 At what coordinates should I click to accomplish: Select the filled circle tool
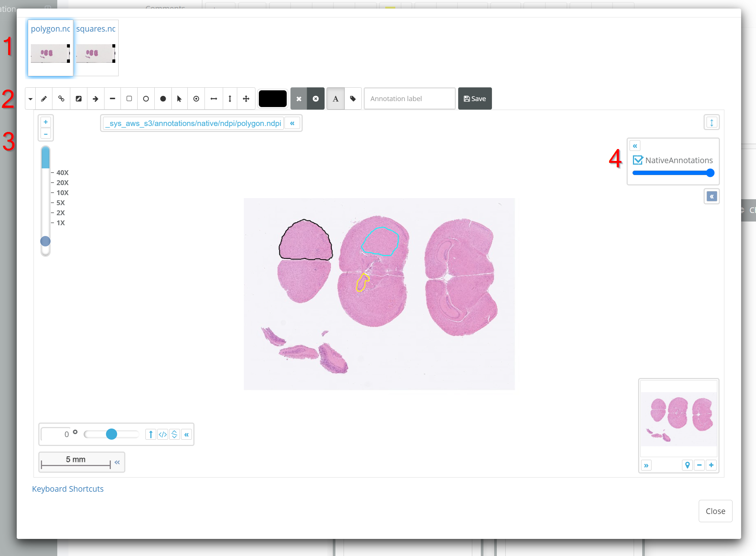pyautogui.click(x=163, y=99)
